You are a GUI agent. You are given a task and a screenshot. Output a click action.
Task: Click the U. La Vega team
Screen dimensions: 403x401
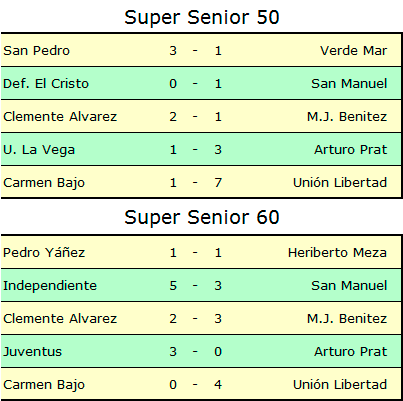click(x=39, y=150)
